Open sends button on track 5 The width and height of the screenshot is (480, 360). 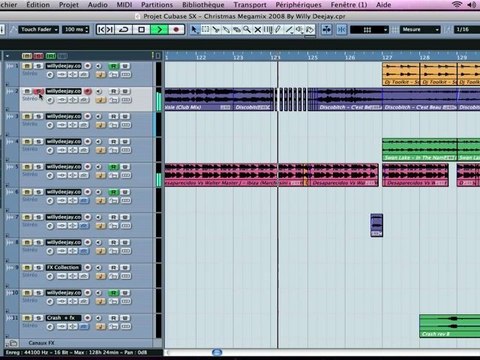(x=84, y=175)
